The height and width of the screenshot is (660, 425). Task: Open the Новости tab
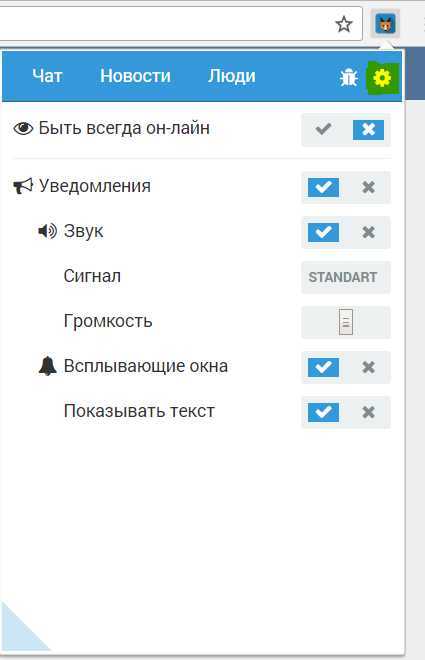pos(135,76)
